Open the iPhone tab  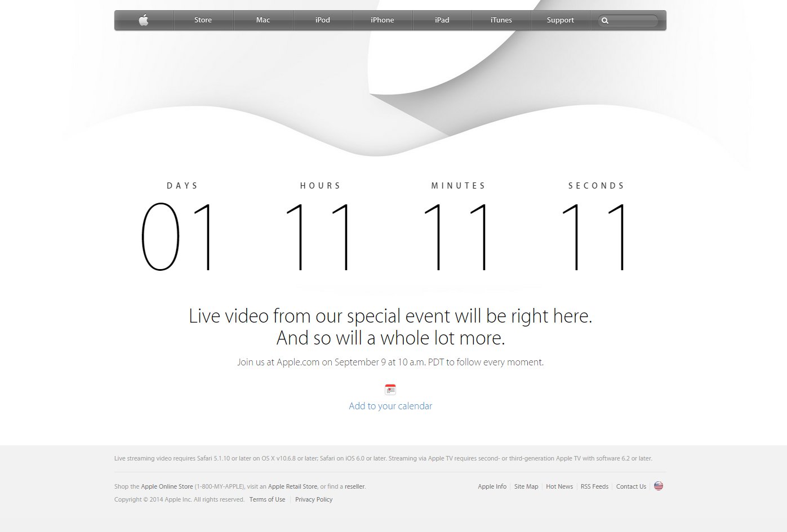pyautogui.click(x=383, y=20)
